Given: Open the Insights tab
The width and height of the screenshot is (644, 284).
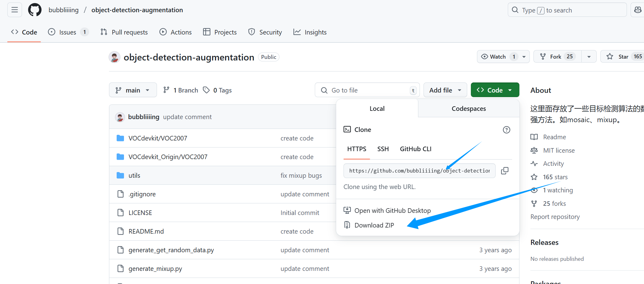Looking at the screenshot, I should (310, 32).
